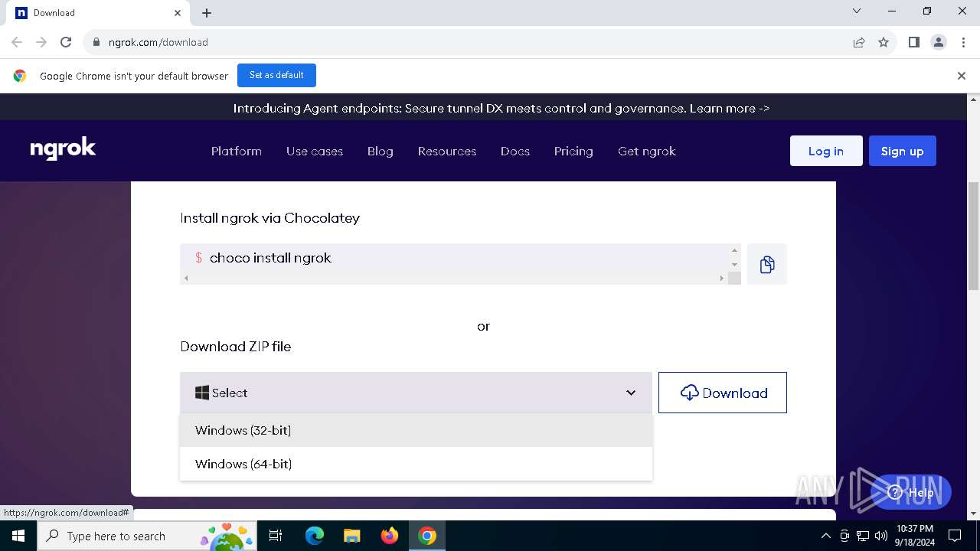
Task: Dismiss the default browser notification bar
Action: coord(962,76)
